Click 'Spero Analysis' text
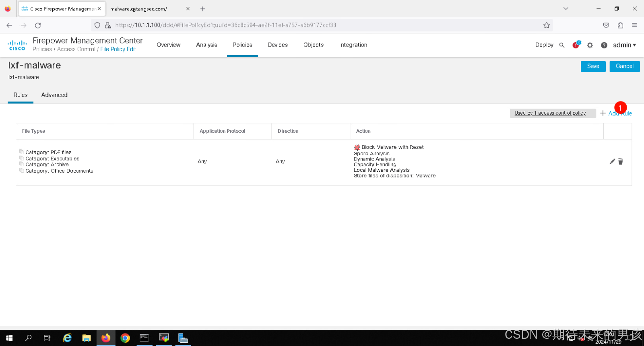The image size is (644, 346). pyautogui.click(x=372, y=154)
